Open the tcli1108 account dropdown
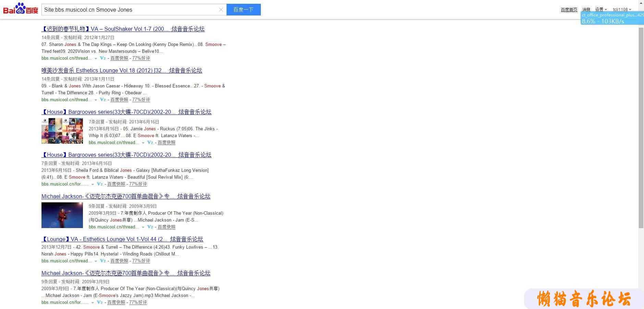This screenshot has width=644, height=309. click(622, 10)
